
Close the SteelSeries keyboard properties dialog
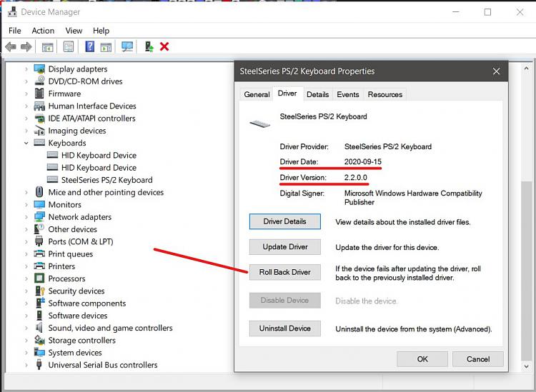[x=497, y=71]
